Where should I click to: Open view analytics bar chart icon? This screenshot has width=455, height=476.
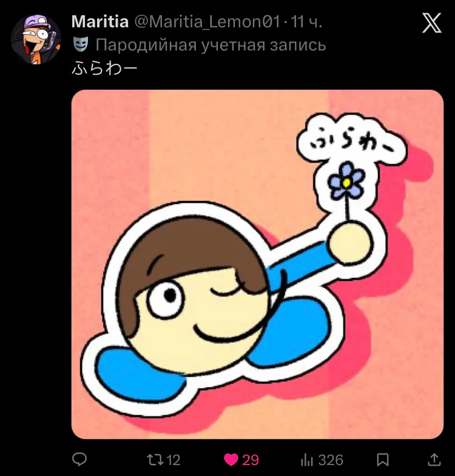pyautogui.click(x=307, y=459)
